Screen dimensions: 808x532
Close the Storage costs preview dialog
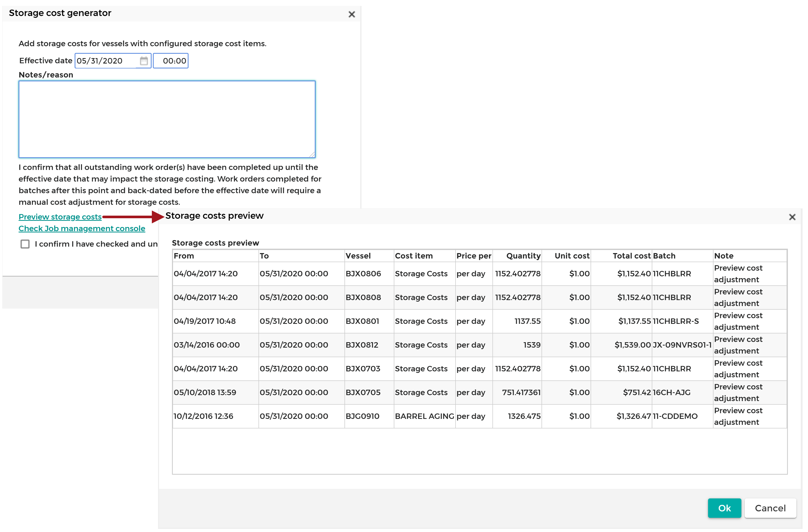tap(793, 218)
